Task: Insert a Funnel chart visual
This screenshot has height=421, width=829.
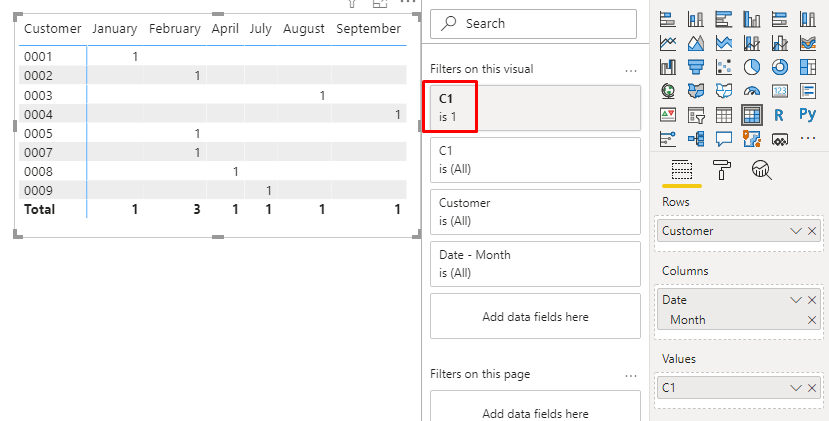Action: coord(696,67)
